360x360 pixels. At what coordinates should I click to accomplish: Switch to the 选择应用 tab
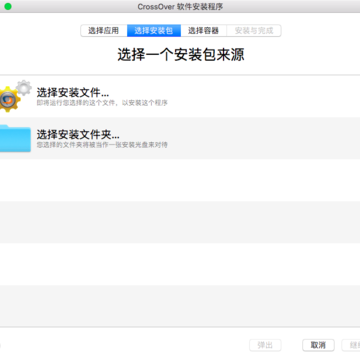point(104,31)
